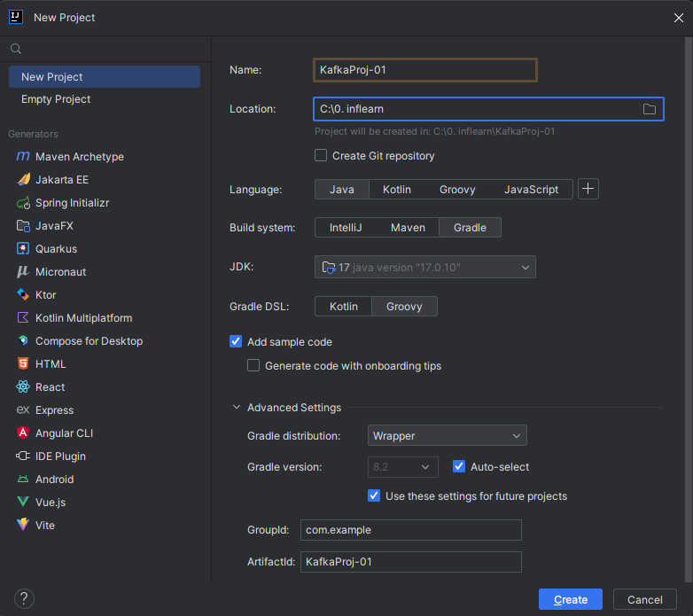Image resolution: width=693 pixels, height=616 pixels.
Task: Click the Cancel button
Action: point(645,599)
